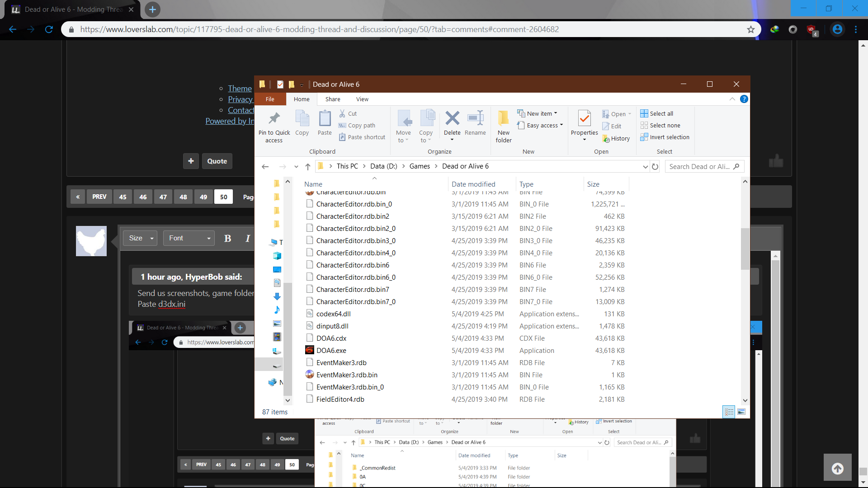
Task: Go to forum page 47
Action: [x=163, y=197]
